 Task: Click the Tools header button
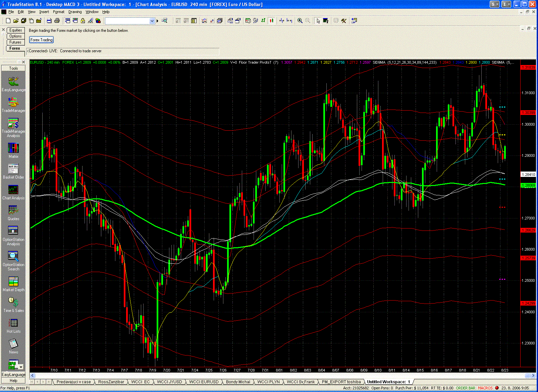[13, 68]
